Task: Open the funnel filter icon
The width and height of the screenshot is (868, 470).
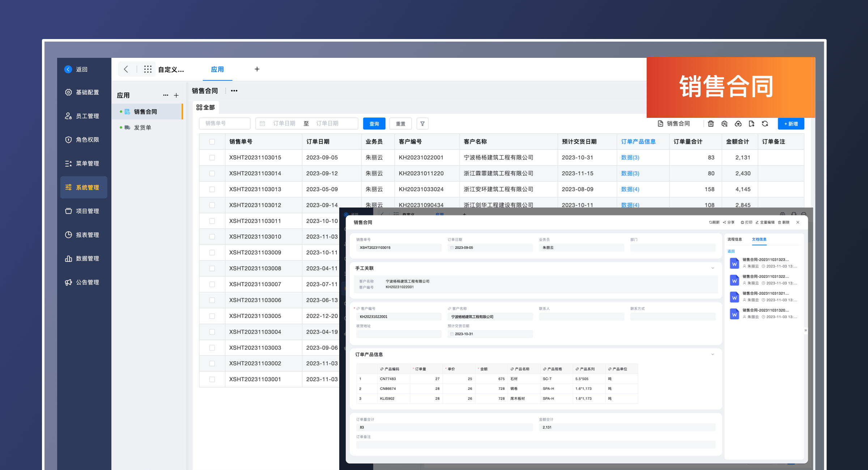Action: tap(422, 124)
